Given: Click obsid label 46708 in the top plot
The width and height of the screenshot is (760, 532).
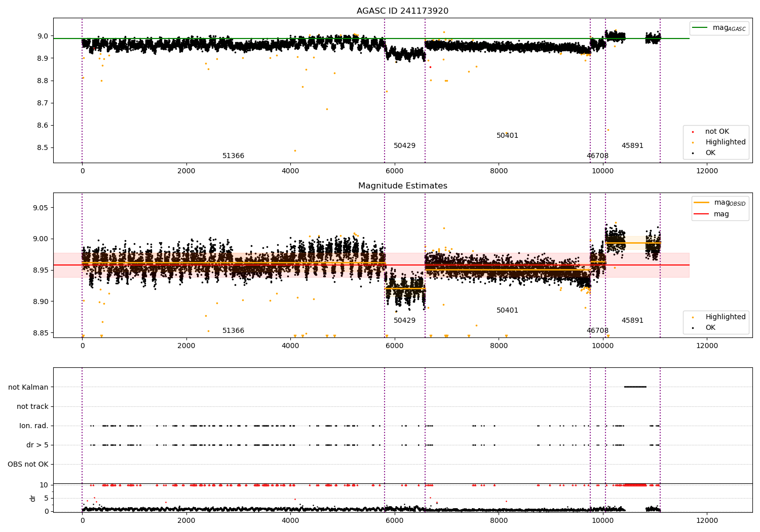Looking at the screenshot, I should click(597, 156).
